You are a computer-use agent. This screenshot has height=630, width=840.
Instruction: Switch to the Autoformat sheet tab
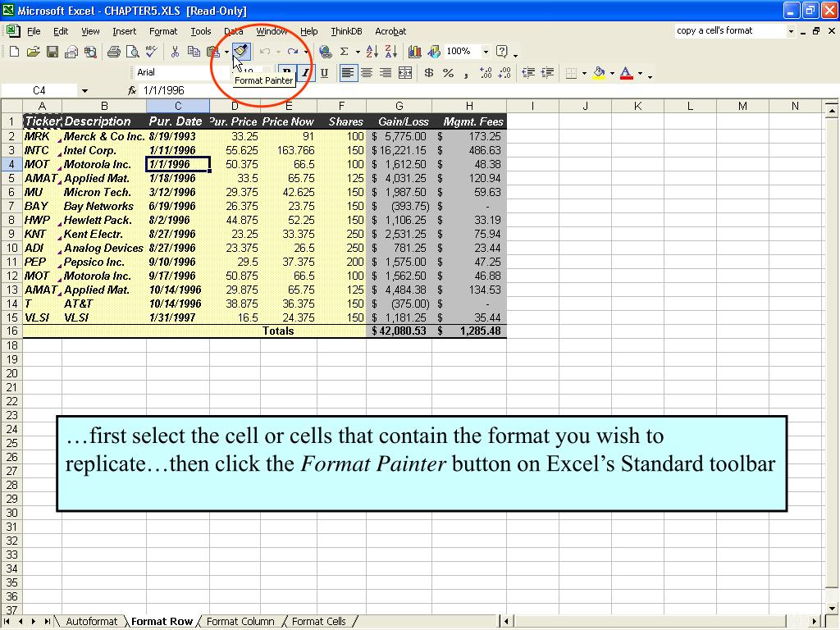coord(91,622)
